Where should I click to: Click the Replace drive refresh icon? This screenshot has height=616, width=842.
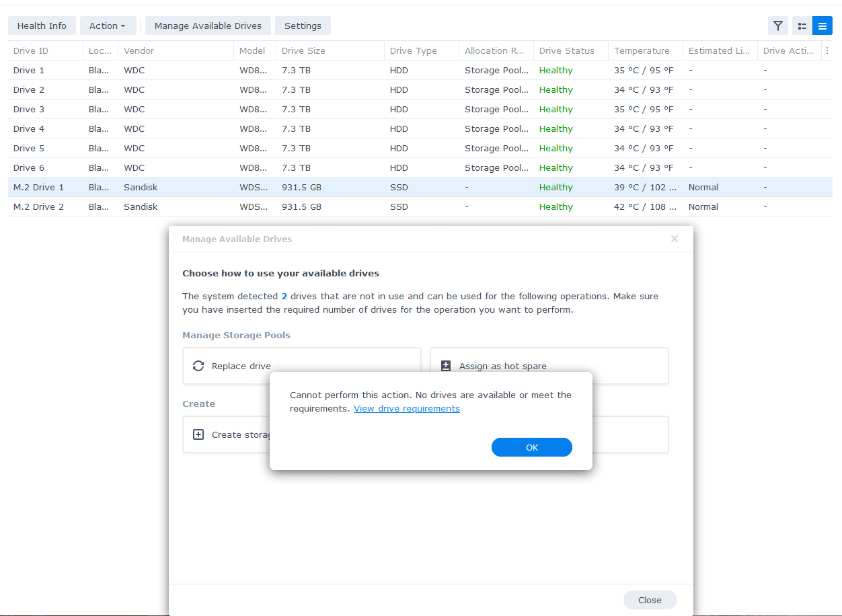coord(198,366)
